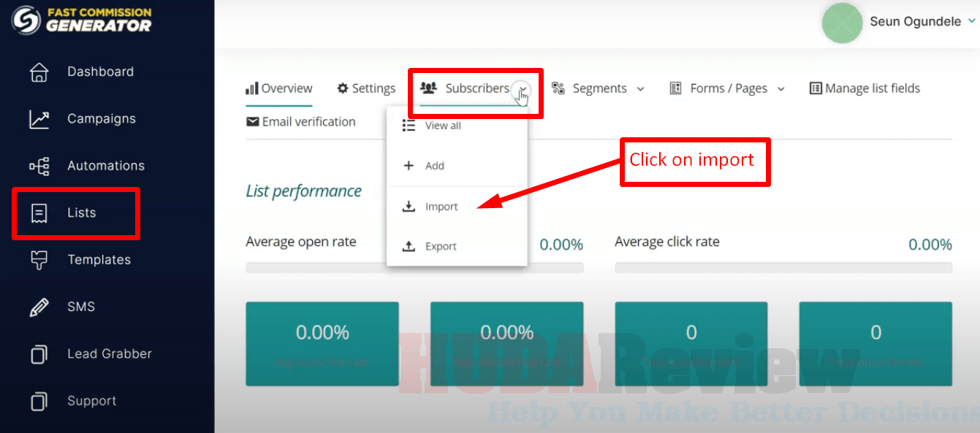Click the Fast Commission Generator logo
Screen dimensions: 980x433
[x=80, y=21]
